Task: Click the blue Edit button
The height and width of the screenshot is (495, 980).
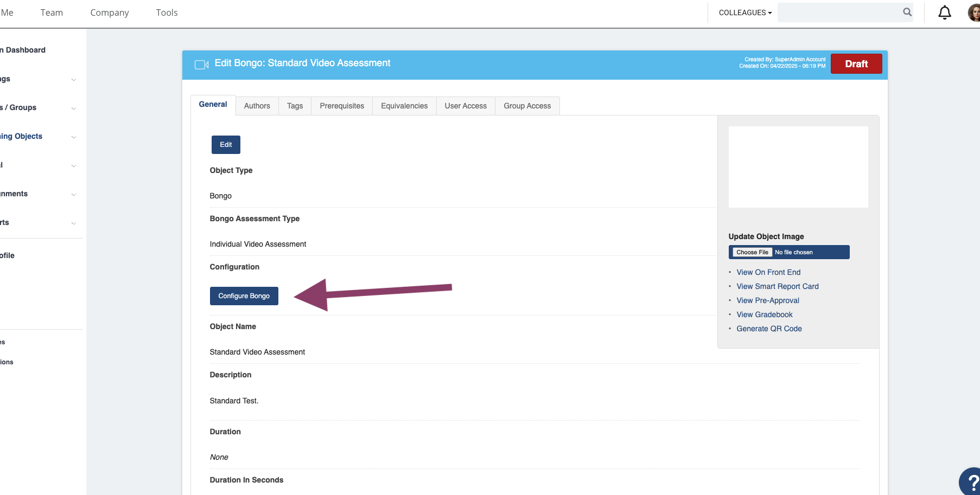Action: pos(226,145)
